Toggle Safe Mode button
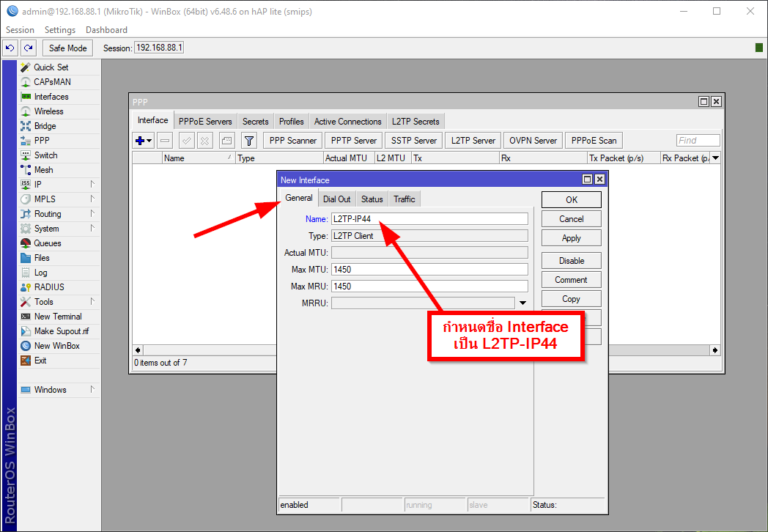The width and height of the screenshot is (768, 532). pyautogui.click(x=67, y=48)
